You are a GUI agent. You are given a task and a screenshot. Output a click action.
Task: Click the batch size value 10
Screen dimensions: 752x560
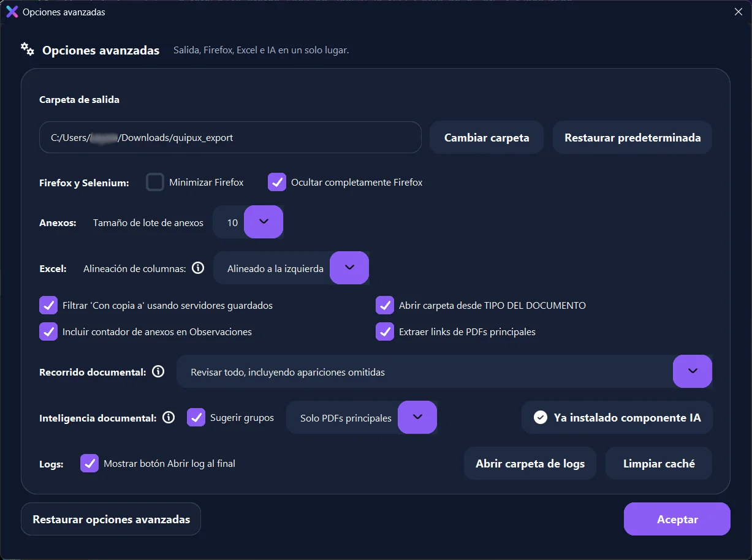point(232,222)
